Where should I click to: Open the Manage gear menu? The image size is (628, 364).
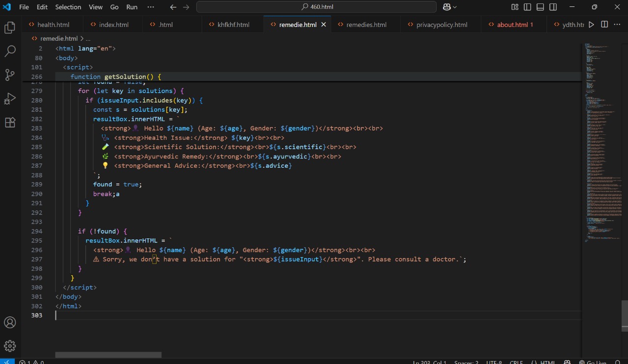10,346
